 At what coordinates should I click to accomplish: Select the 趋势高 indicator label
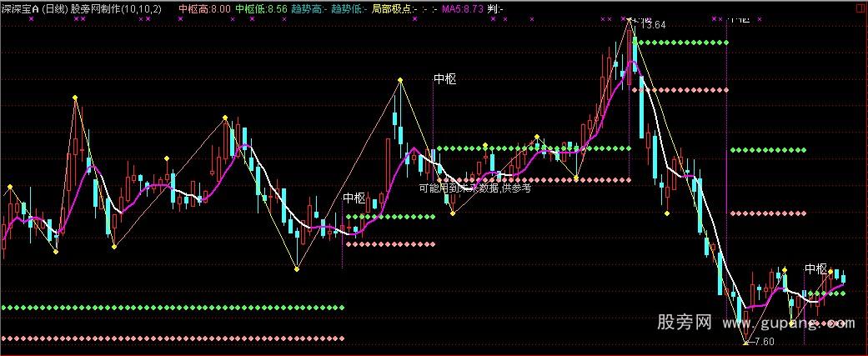click(308, 8)
